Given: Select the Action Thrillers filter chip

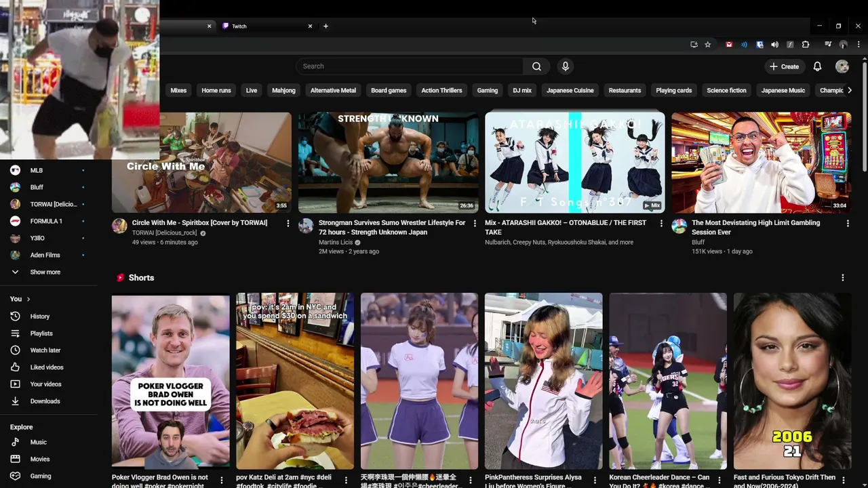Looking at the screenshot, I should point(441,90).
